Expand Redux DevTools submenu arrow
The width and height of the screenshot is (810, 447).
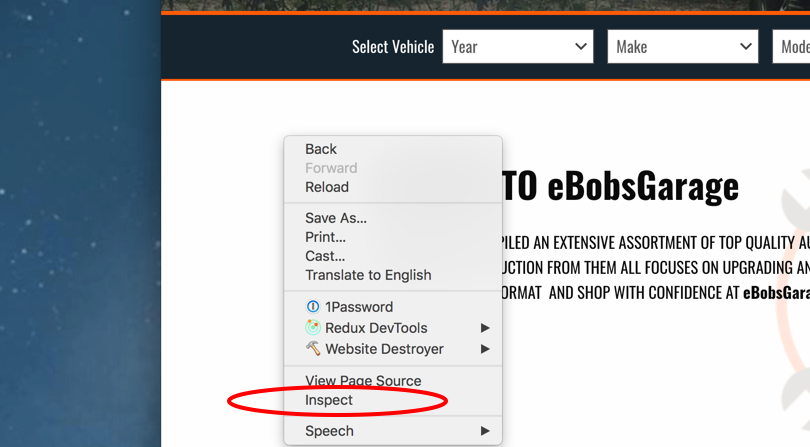pyautogui.click(x=485, y=328)
